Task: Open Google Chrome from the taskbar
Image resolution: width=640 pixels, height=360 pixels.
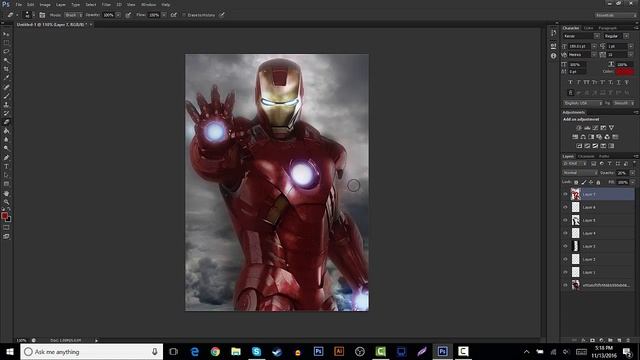Action: pyautogui.click(x=215, y=351)
